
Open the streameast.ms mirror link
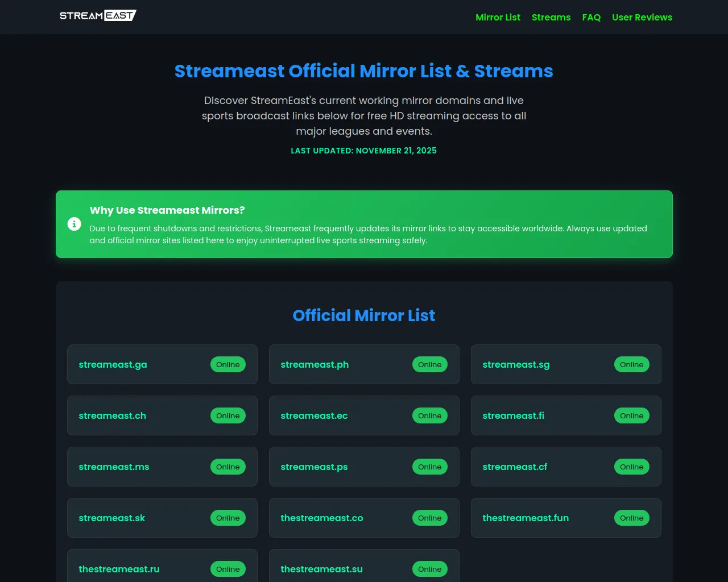pos(114,467)
